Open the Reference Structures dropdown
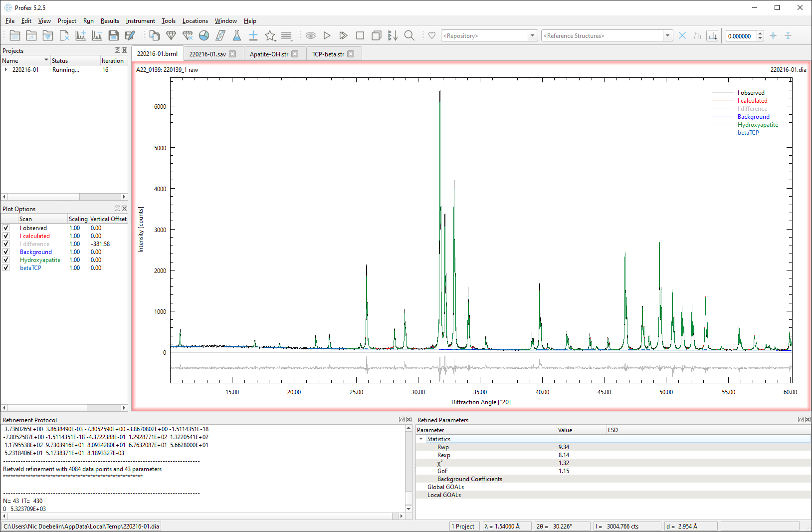Viewport: 812px width, 532px height. pyautogui.click(x=668, y=36)
